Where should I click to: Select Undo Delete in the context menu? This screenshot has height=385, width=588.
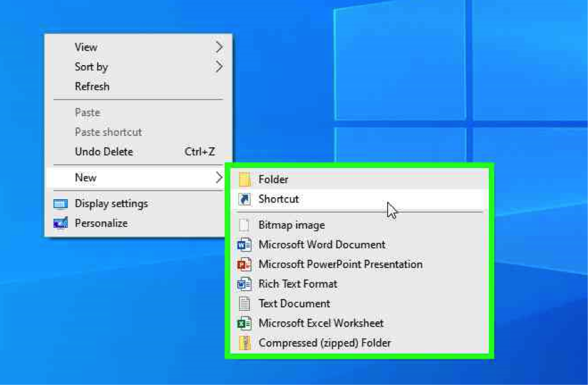coord(104,152)
